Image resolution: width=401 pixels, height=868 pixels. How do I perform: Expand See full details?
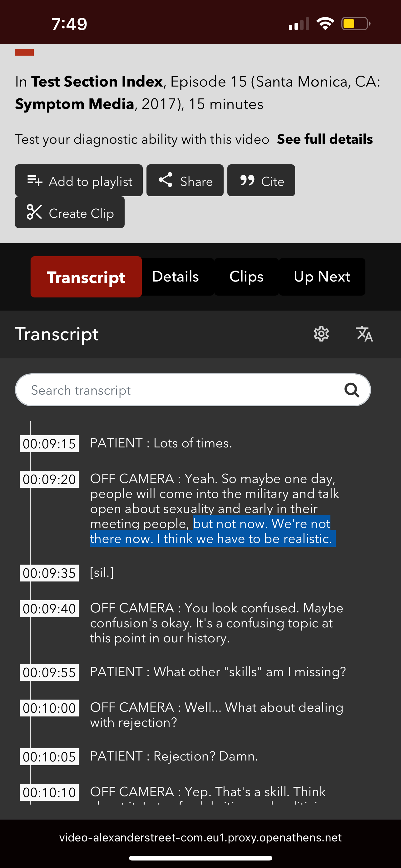point(324,139)
